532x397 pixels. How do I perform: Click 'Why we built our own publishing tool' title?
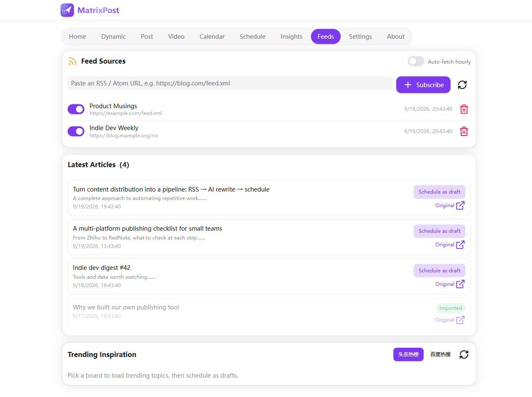126,307
